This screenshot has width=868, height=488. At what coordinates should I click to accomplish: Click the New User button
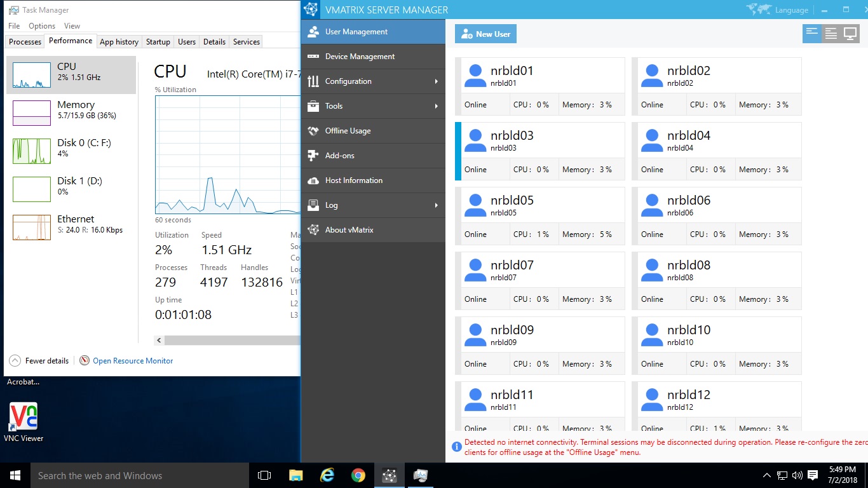pos(485,34)
